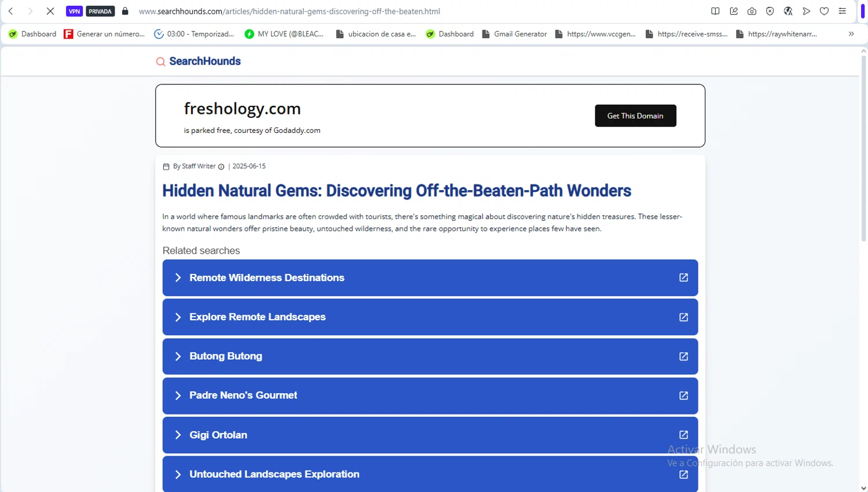Click the info icon beside Staff Writer
The width and height of the screenshot is (868, 492).
pyautogui.click(x=221, y=167)
